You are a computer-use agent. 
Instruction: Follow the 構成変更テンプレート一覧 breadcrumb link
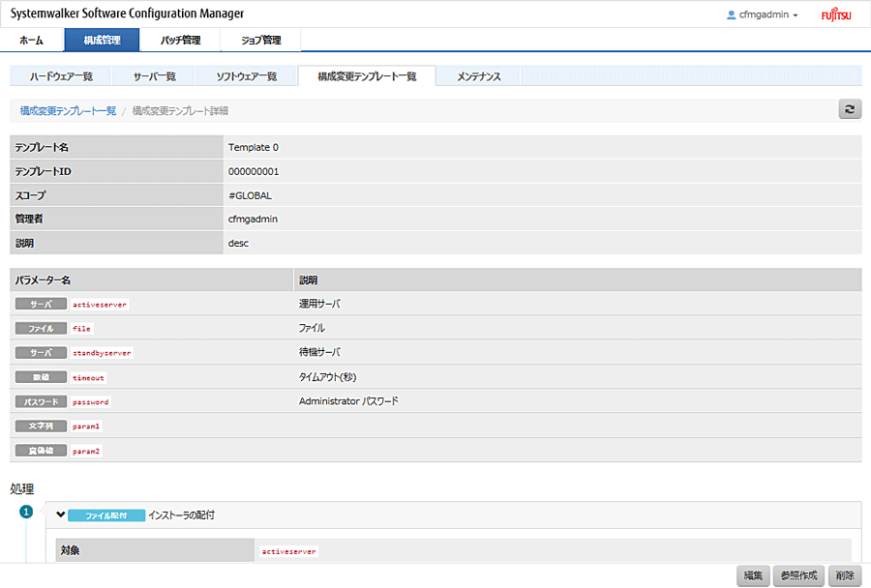coord(69,110)
